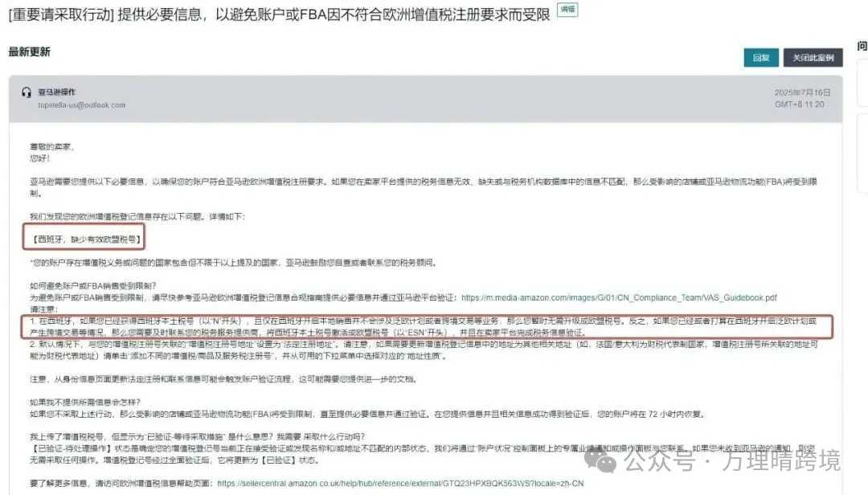Click the 2025年7月16日 message date
868x495 pixels.
[x=802, y=92]
